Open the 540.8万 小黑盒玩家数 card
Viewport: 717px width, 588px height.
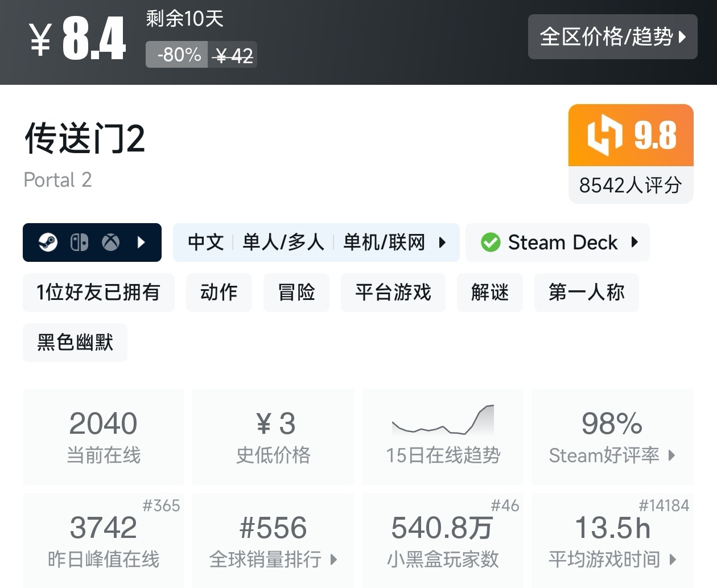(443, 540)
